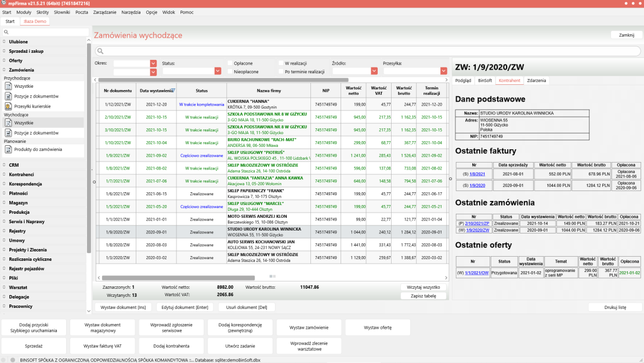Screen dimensions: 644x363
Task: Select table row 1/12/2021/ZW
Action: (x=272, y=104)
